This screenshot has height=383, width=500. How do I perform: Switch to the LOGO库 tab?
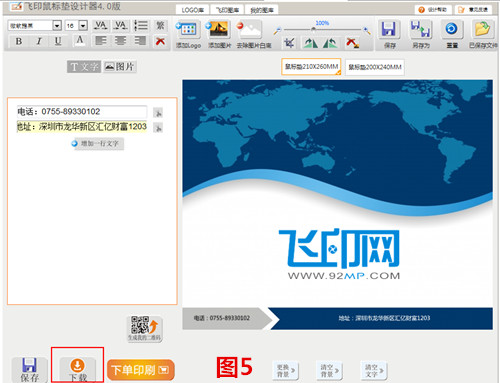pyautogui.click(x=192, y=10)
